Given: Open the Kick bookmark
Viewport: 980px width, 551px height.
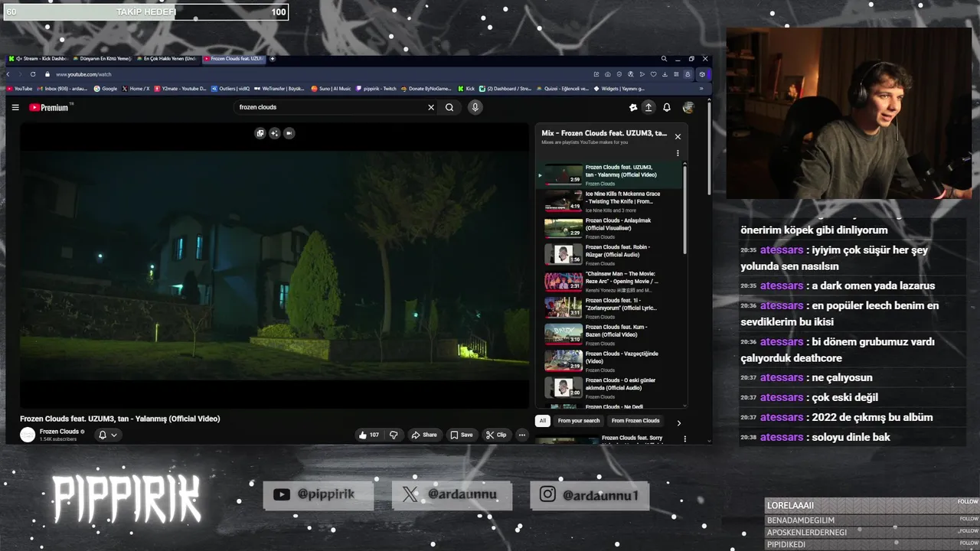Looking at the screenshot, I should point(466,89).
